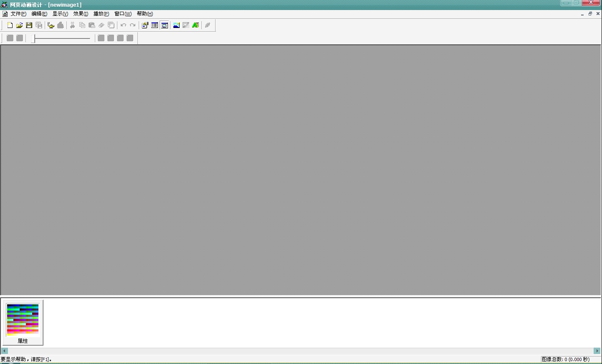Add a text banner with the green A icon
This screenshot has height=364, width=602.
pos(196,25)
